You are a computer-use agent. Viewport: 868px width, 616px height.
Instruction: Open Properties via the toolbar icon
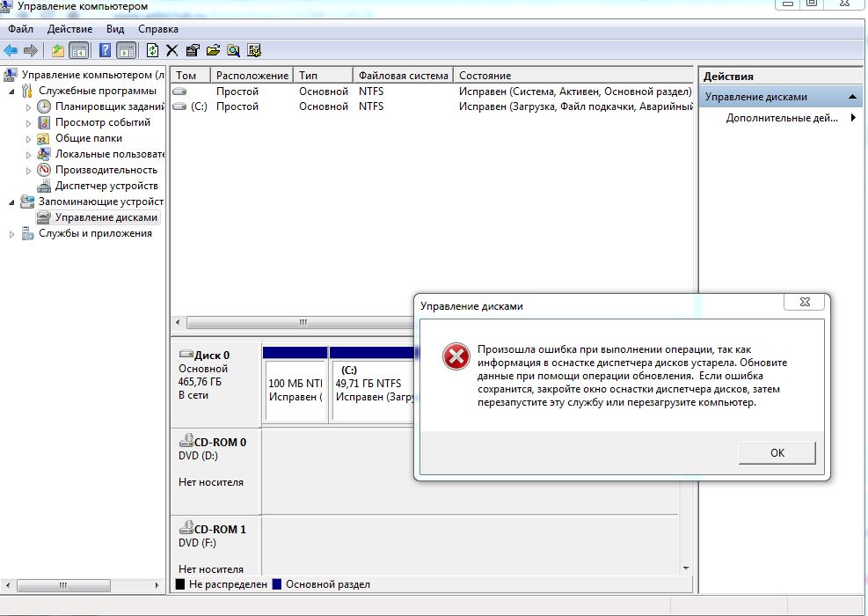[x=193, y=50]
